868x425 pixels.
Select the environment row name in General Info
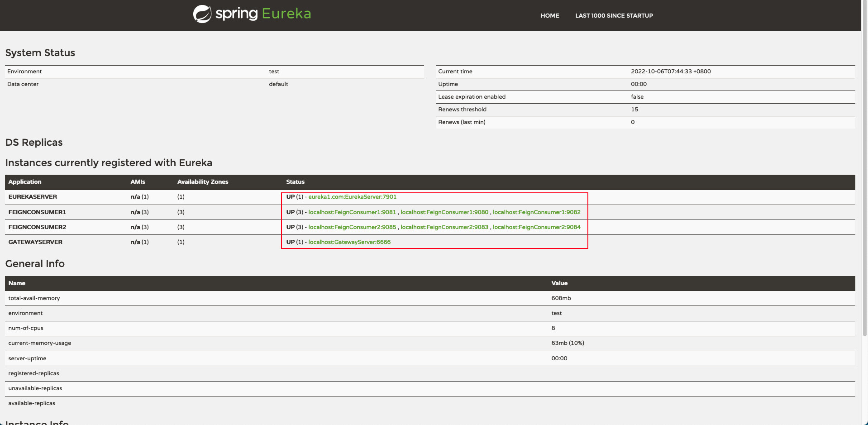pos(25,313)
